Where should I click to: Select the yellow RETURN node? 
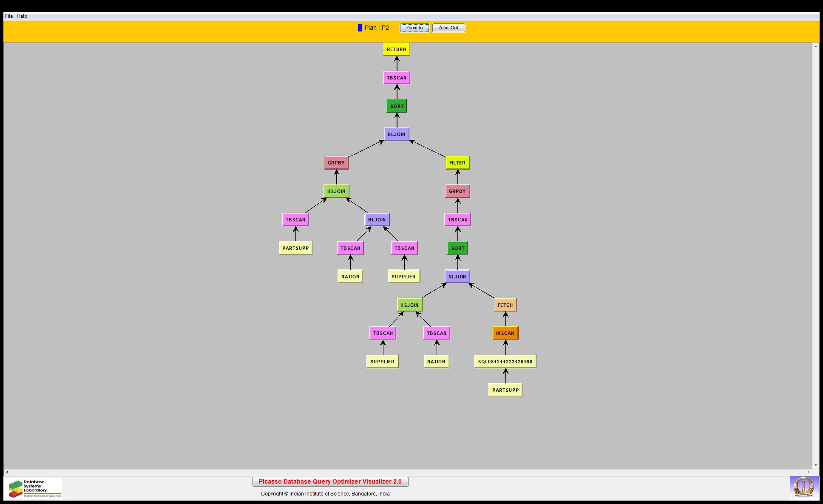[x=396, y=49]
